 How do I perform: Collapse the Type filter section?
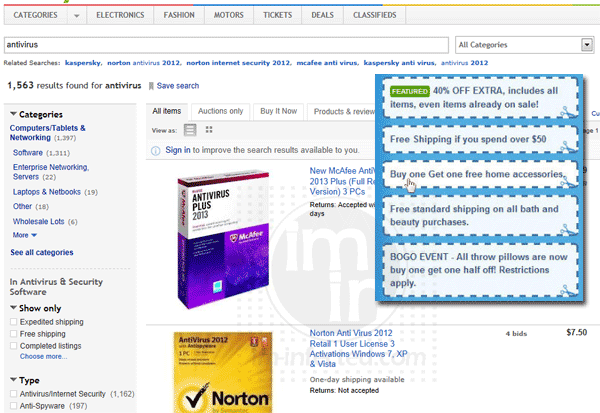[13, 380]
